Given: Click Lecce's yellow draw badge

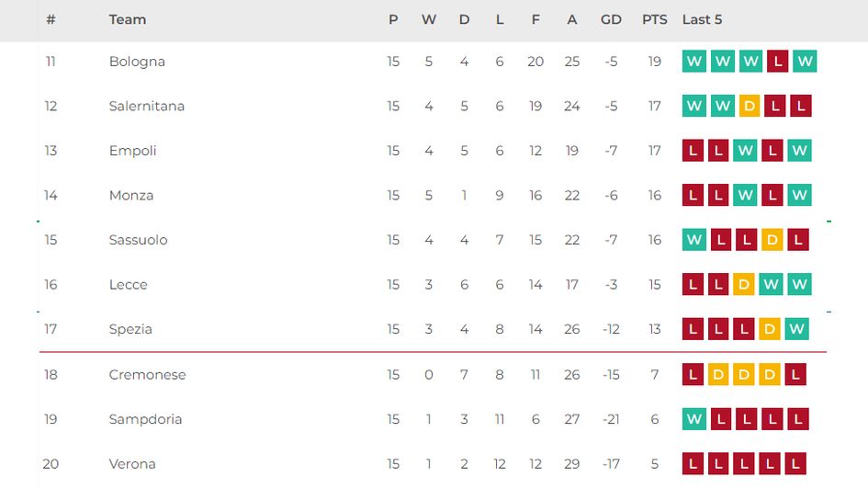Looking at the screenshot, I should pos(744,285).
